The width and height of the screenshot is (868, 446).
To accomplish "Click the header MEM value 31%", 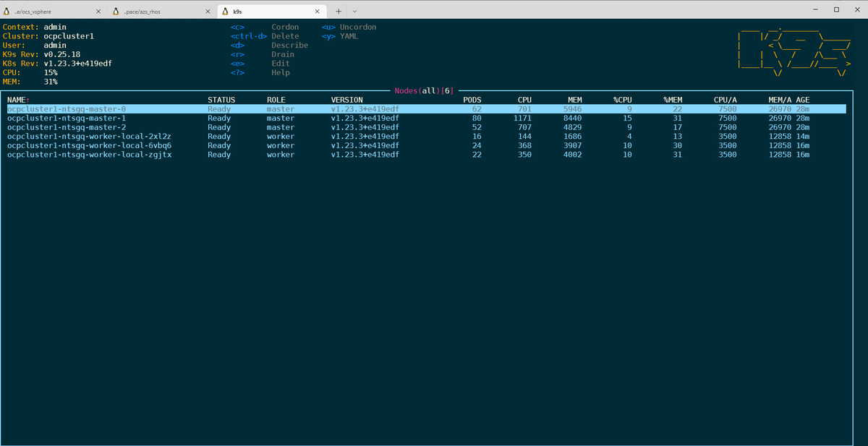I will (51, 82).
